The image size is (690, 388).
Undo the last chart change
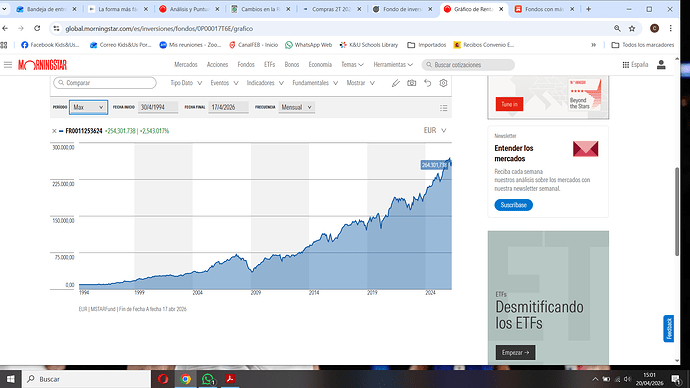(427, 83)
